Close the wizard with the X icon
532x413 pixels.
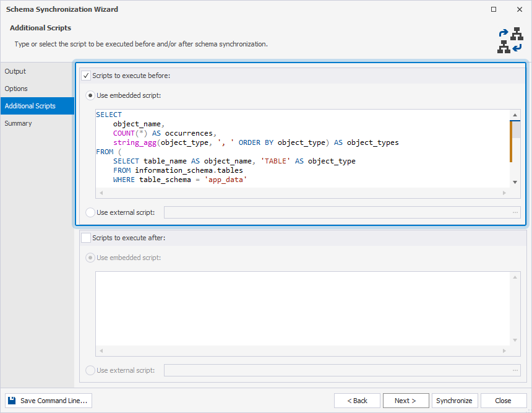[520, 9]
